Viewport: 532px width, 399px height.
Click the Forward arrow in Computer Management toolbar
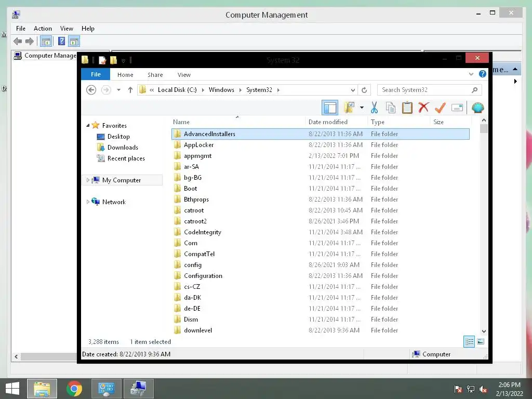point(30,42)
